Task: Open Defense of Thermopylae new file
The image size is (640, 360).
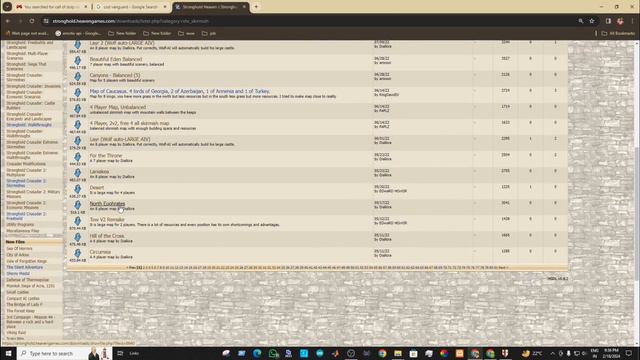Action: [27, 280]
